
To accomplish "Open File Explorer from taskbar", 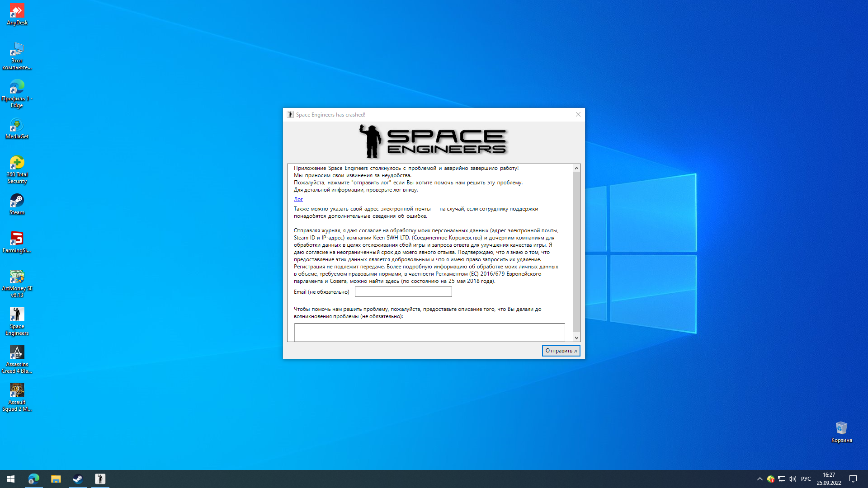I will [x=56, y=479].
